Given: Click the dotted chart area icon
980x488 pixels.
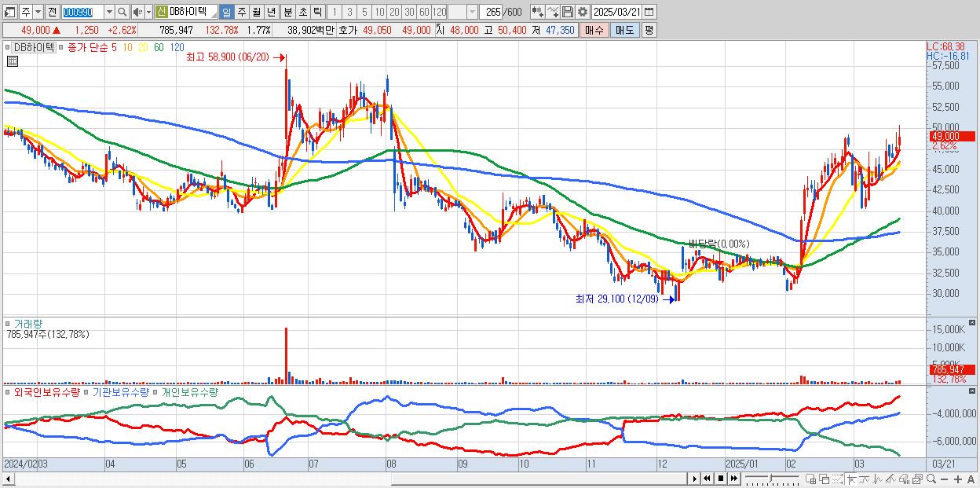Looking at the screenshot, I should click(x=837, y=479).
